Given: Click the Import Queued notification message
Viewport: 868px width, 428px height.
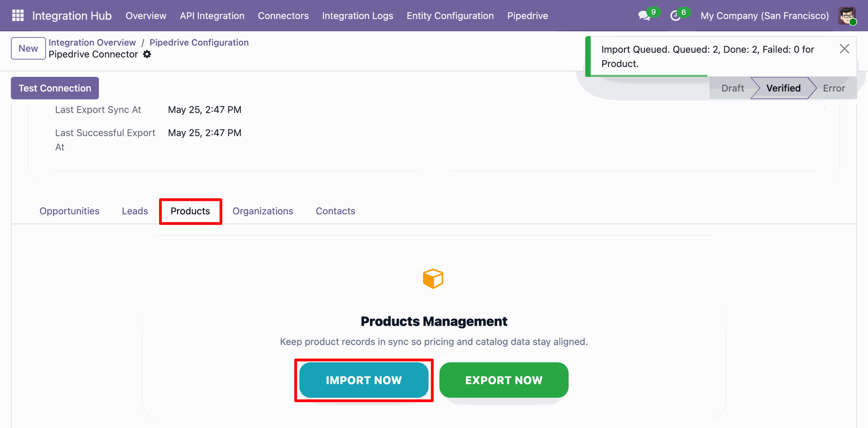Looking at the screenshot, I should [708, 57].
